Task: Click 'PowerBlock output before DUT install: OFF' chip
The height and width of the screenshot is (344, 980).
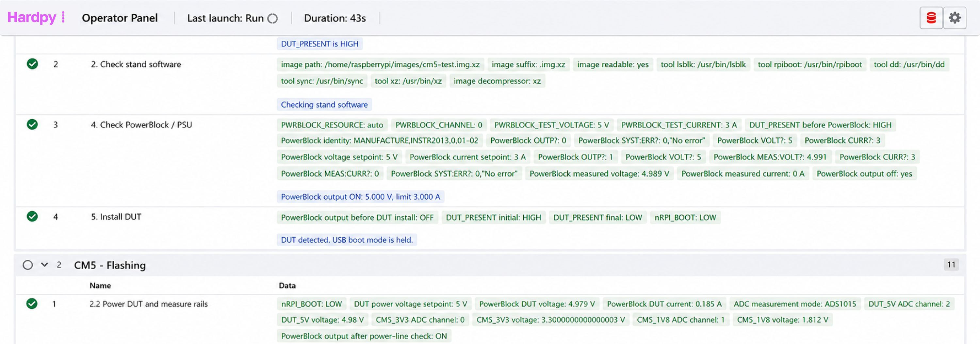Action: click(357, 218)
